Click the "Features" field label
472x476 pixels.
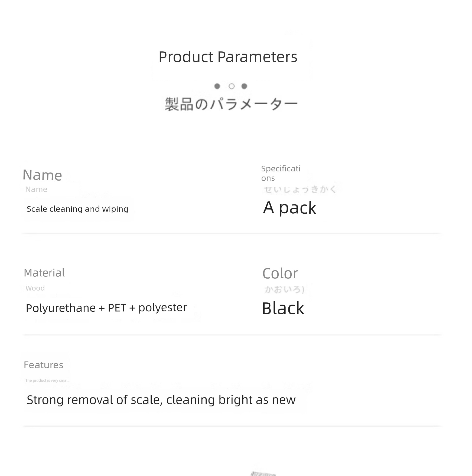pyautogui.click(x=43, y=365)
